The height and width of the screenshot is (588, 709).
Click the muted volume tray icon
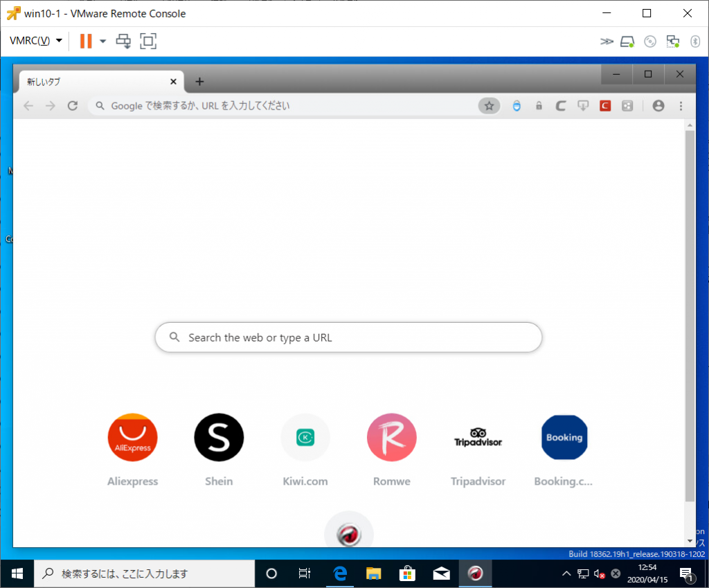click(600, 573)
